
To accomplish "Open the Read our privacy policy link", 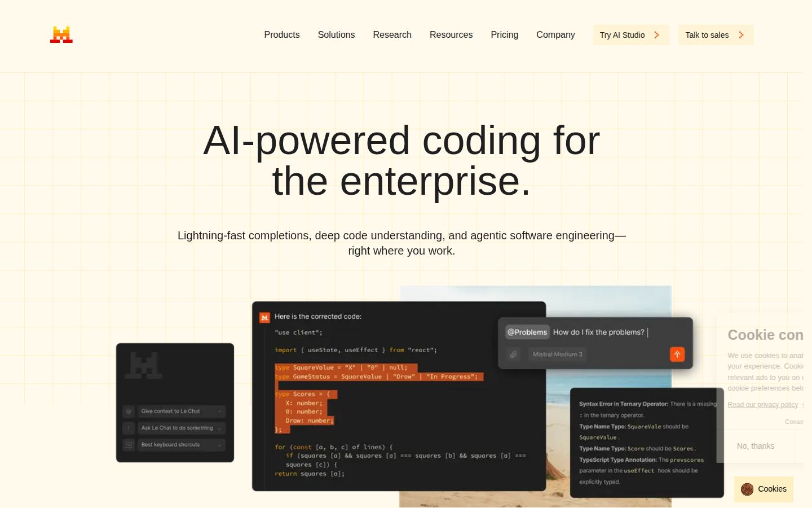I will [x=762, y=405].
